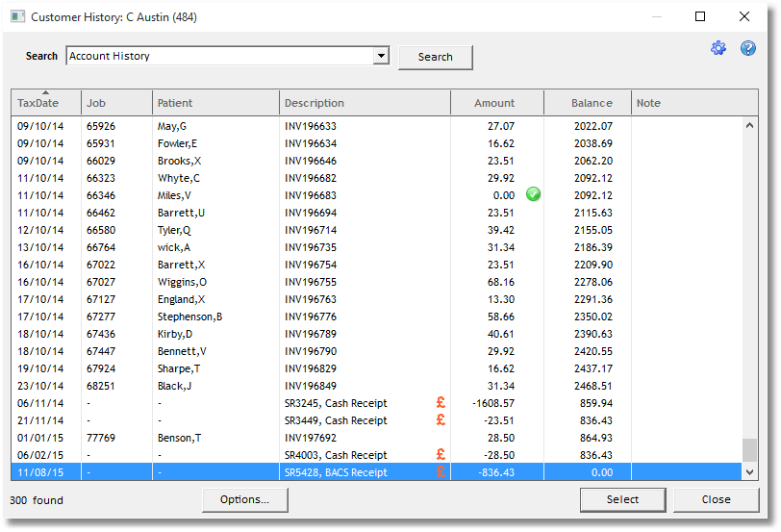Select the SR3449, Cash Receipt entry
The width and height of the screenshot is (781, 532).
pos(336,421)
